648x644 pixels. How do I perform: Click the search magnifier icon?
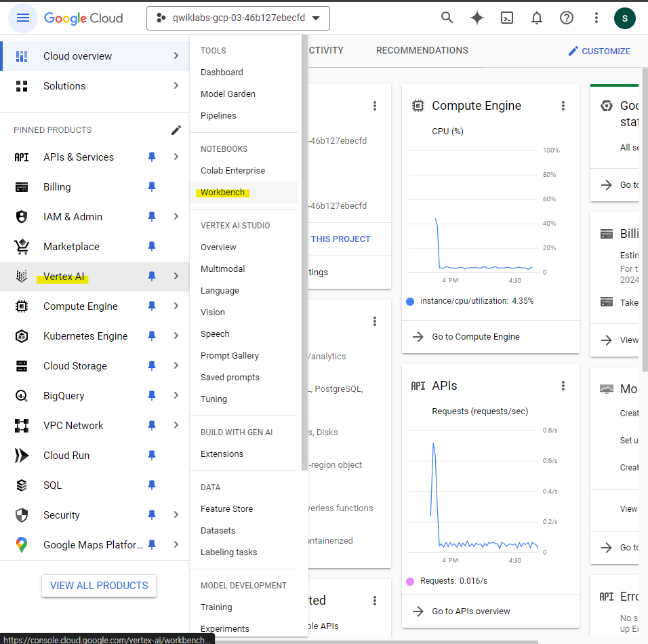coord(447,18)
